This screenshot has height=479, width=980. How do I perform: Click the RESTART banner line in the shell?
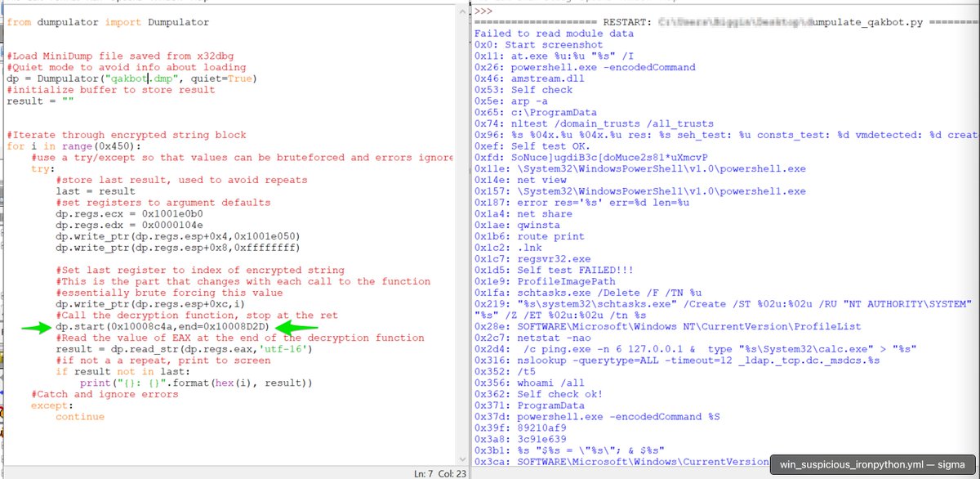(x=726, y=22)
